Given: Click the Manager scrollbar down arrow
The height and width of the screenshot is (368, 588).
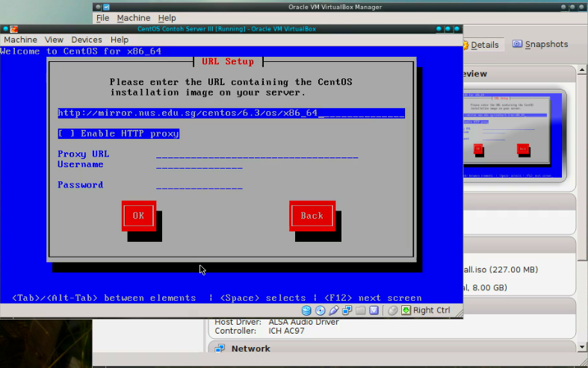Looking at the screenshot, I should pyautogui.click(x=581, y=347).
